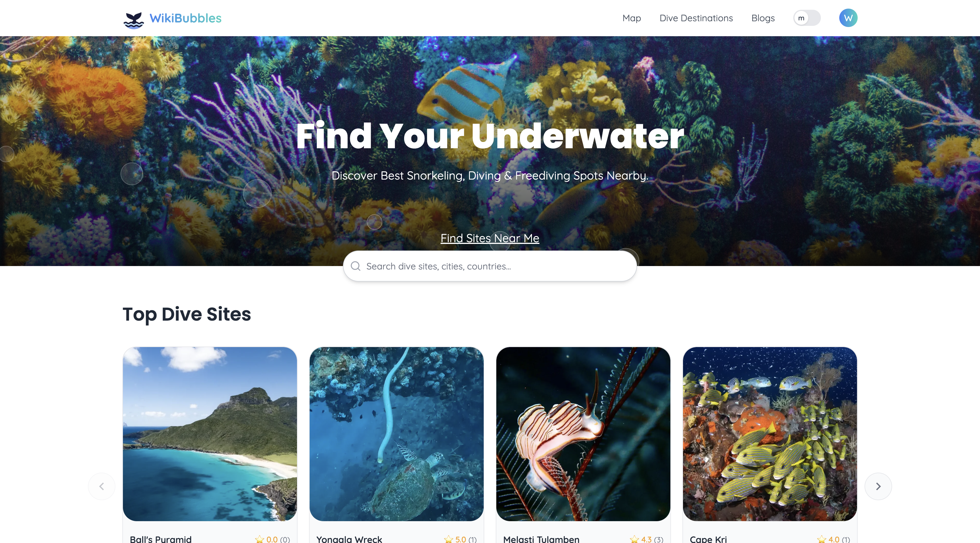Open Yongala Wreck turtle photo card
The width and height of the screenshot is (980, 543).
(396, 434)
